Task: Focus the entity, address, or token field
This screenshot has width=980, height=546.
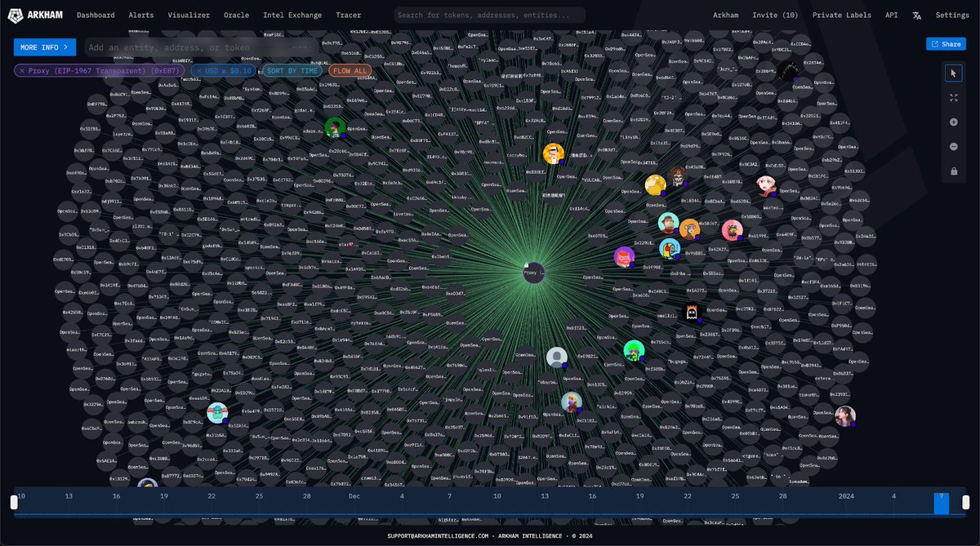Action: (x=200, y=47)
